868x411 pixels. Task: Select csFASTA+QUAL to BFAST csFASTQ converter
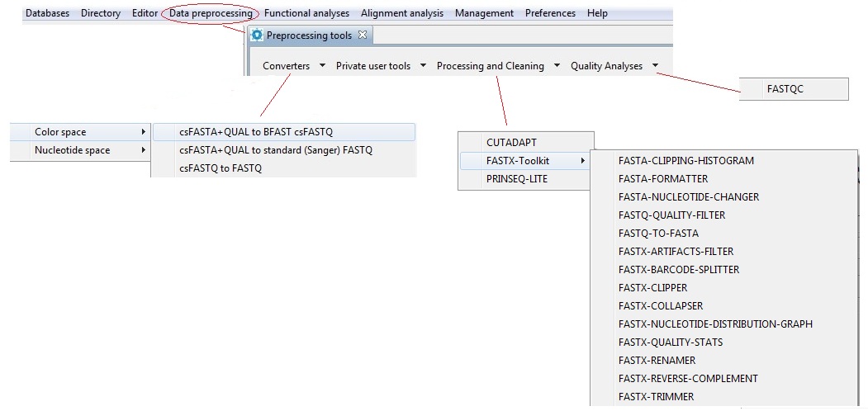[256, 132]
